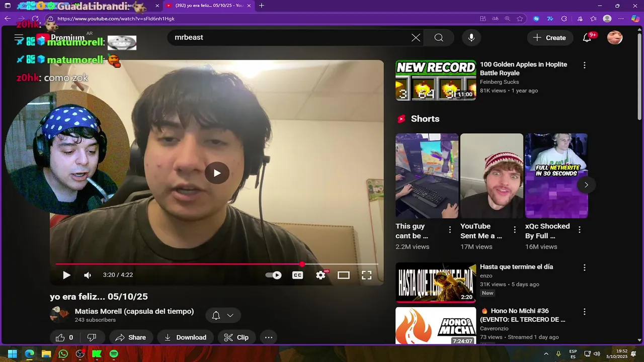
Task: Click the Matias Morell channel avatar
Action: (x=59, y=314)
